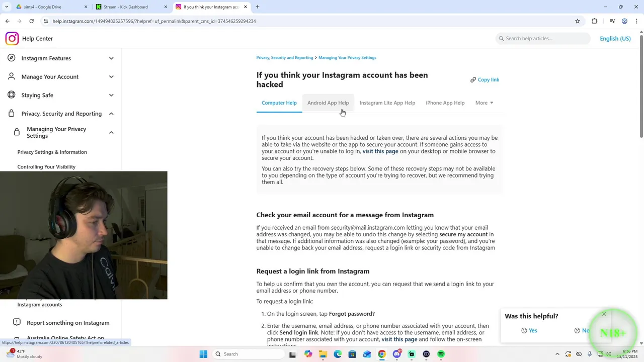Open Managing Your Privacy Settings breadcrumb link
The width and height of the screenshot is (644, 362).
347,57
